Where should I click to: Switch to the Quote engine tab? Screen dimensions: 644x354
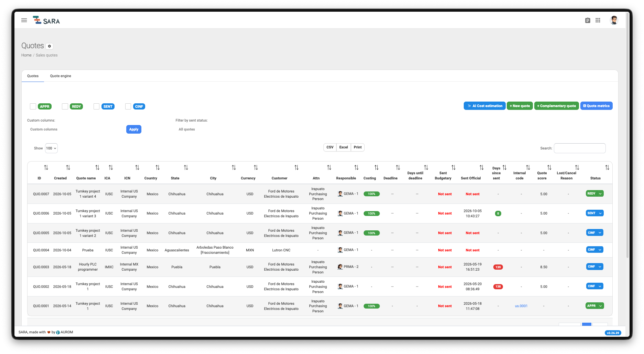[x=61, y=76]
